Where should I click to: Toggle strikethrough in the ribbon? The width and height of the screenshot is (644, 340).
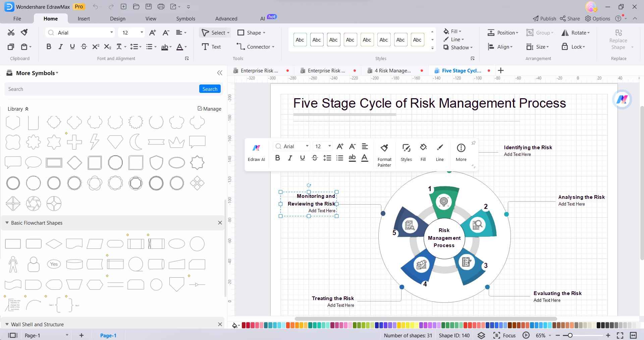coord(84,47)
